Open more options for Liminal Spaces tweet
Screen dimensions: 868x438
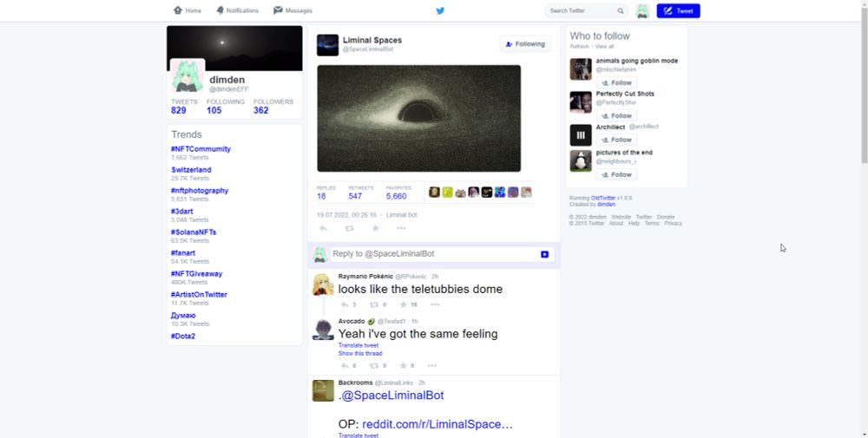[401, 228]
